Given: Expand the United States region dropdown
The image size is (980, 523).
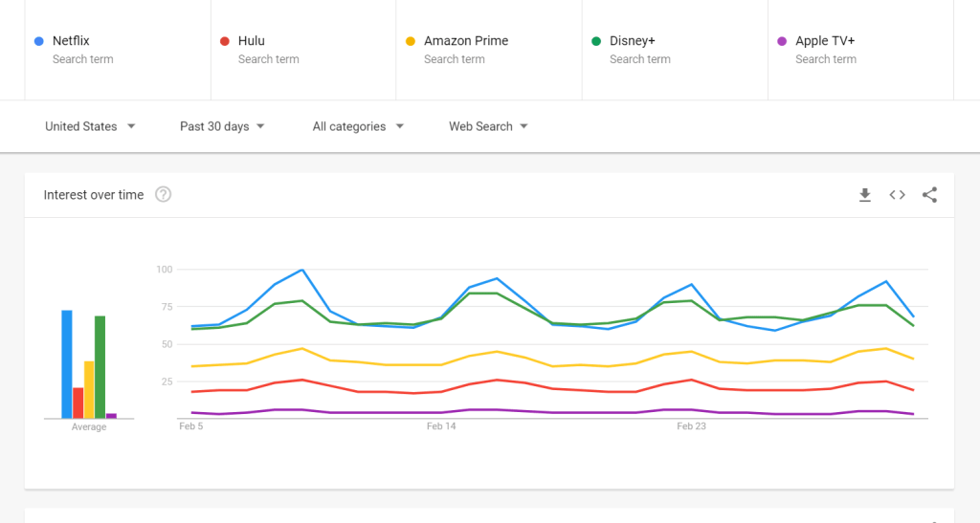Looking at the screenshot, I should pyautogui.click(x=90, y=126).
